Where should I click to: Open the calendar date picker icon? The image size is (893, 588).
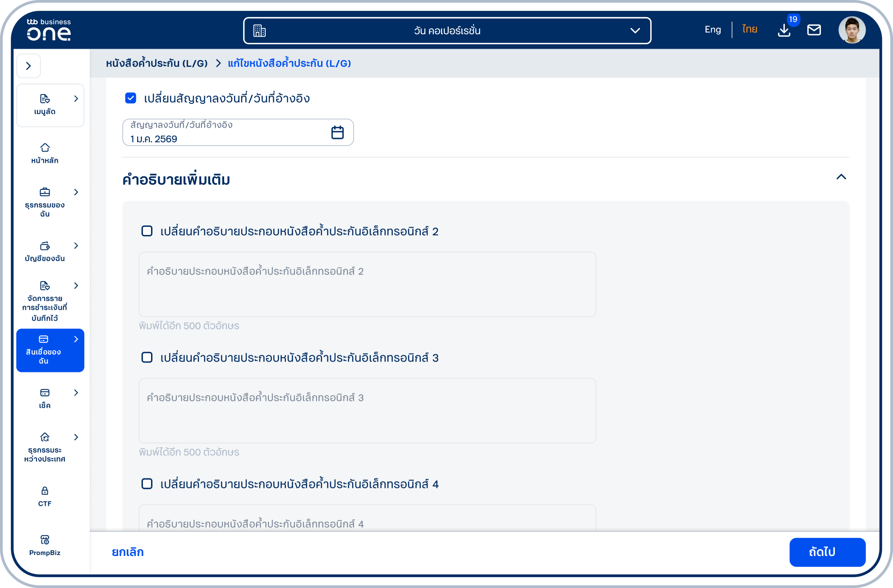pos(337,132)
